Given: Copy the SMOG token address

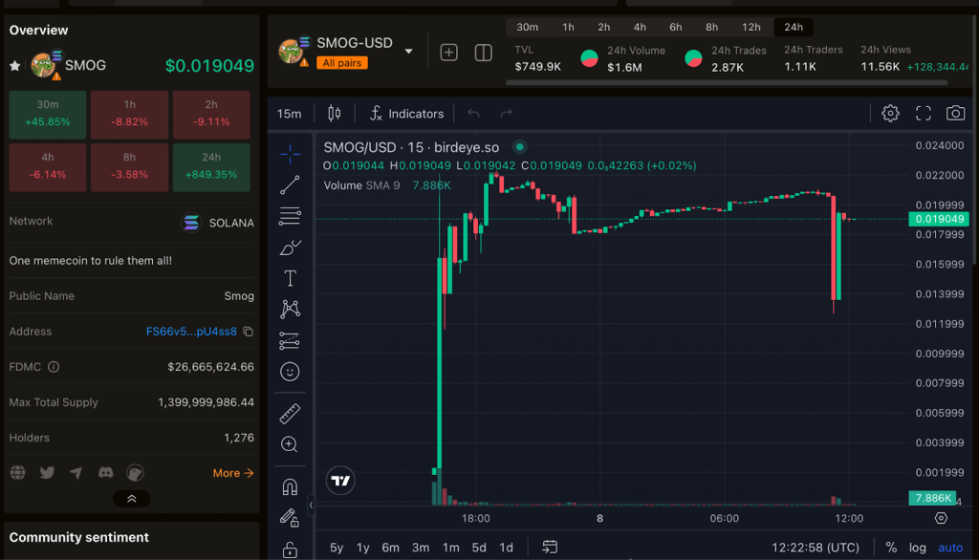Looking at the screenshot, I should [249, 332].
